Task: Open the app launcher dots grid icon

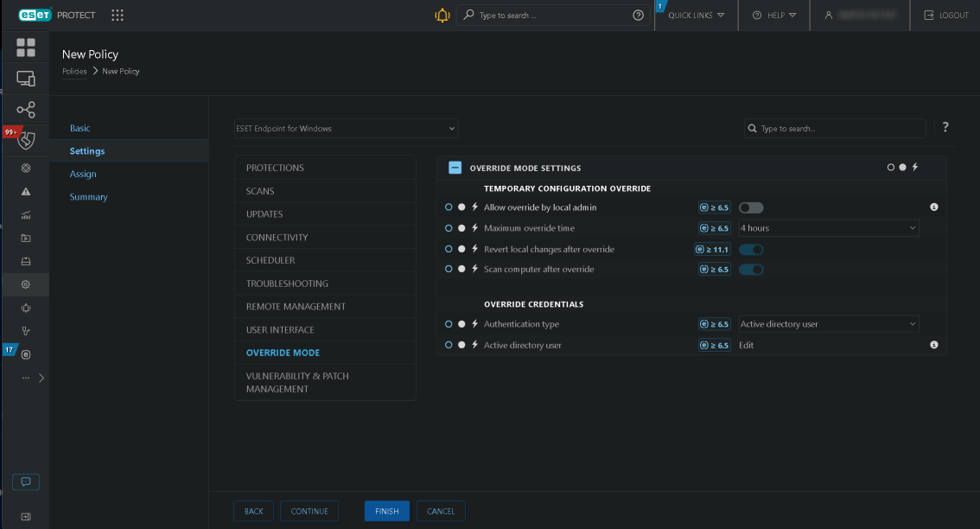Action: [118, 16]
